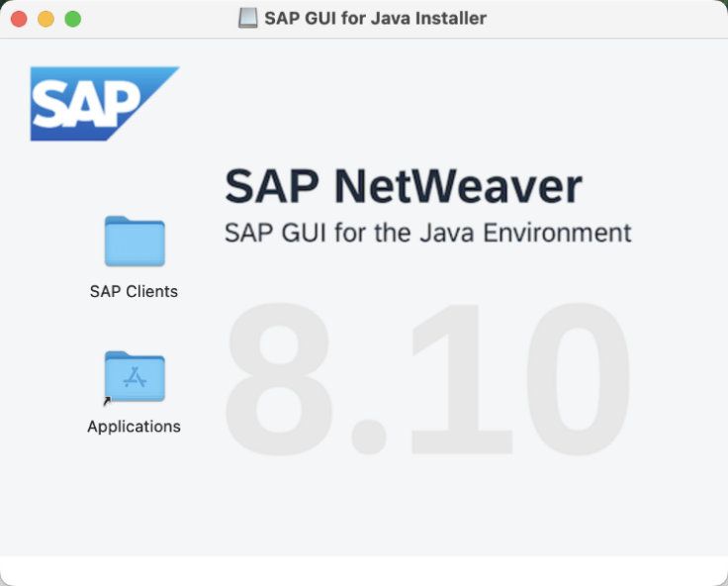The height and width of the screenshot is (586, 728).
Task: Minimize the installer window
Action: pyautogui.click(x=45, y=19)
